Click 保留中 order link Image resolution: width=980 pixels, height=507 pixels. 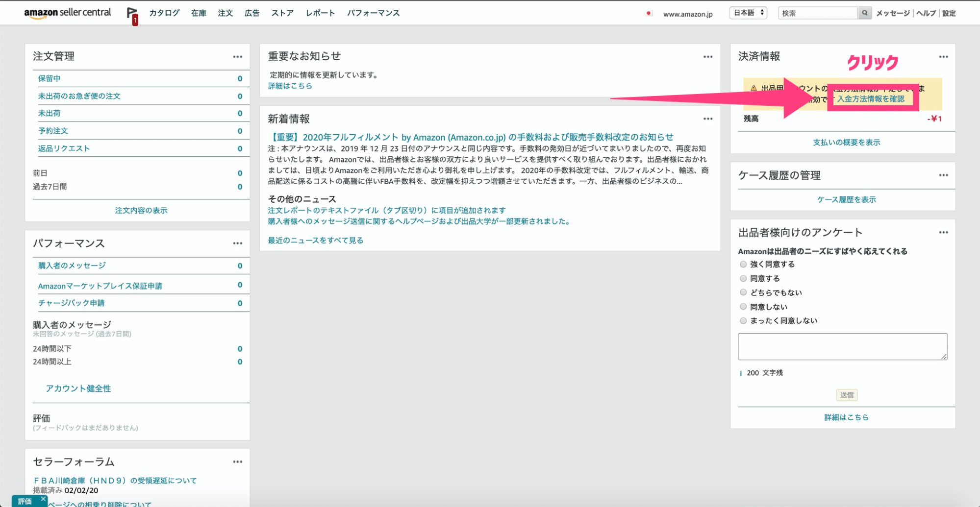click(x=50, y=78)
